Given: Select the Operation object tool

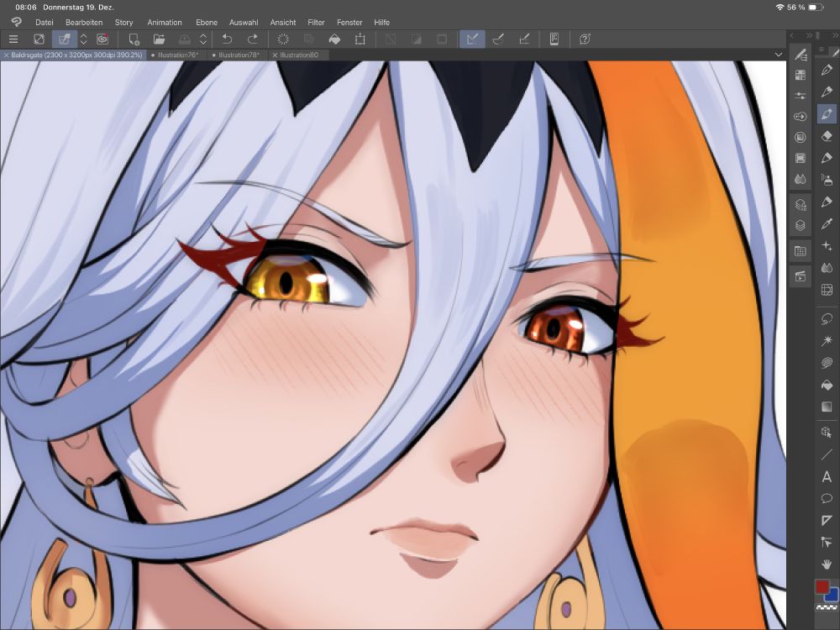Looking at the screenshot, I should pos(827,433).
